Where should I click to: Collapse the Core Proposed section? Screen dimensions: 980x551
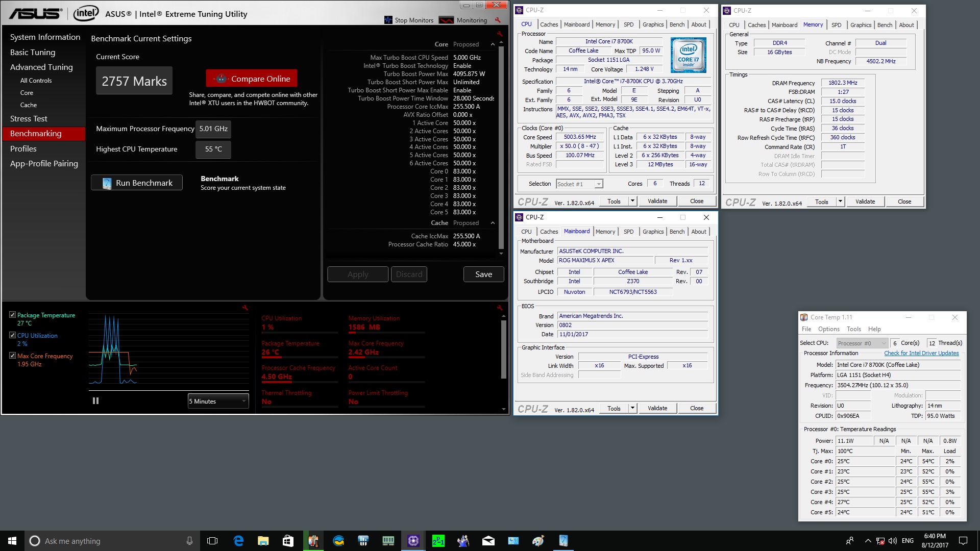[493, 44]
